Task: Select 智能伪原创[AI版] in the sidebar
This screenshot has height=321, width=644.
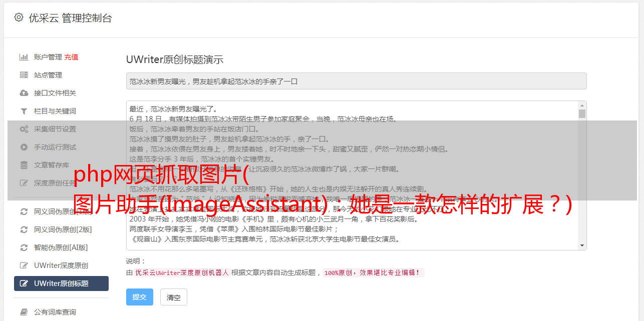Action: tap(61, 247)
